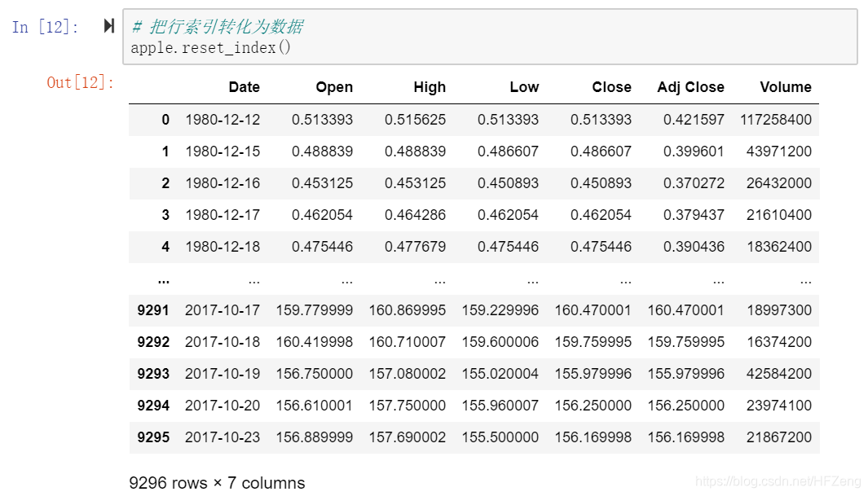Click the Open value 159.779999

point(315,309)
